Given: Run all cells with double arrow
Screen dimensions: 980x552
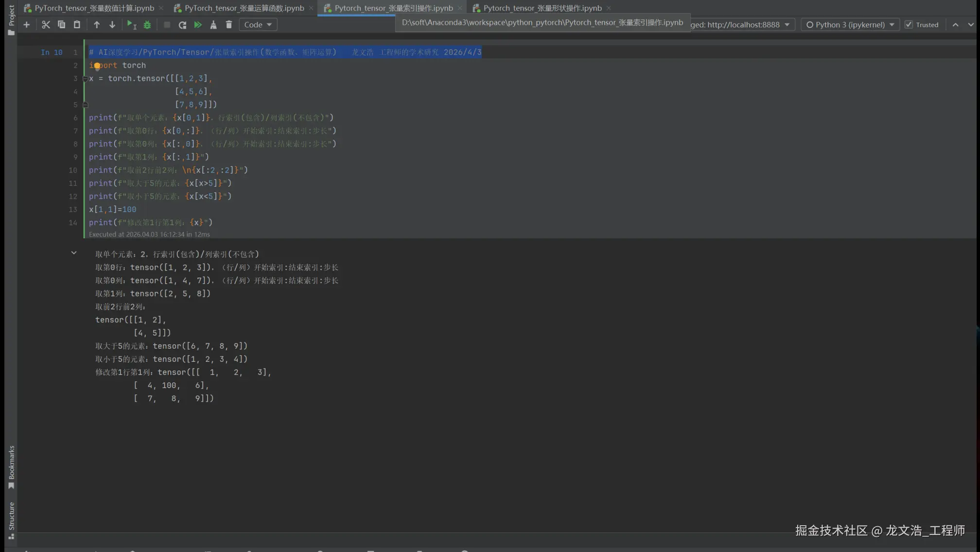Looking at the screenshot, I should 198,25.
